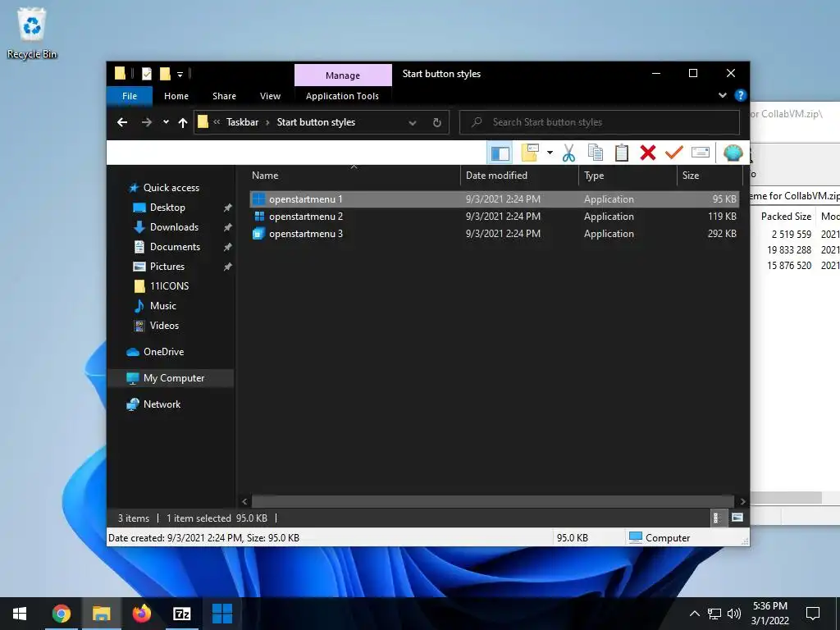This screenshot has height=630, width=840.
Task: Open address bar history dropdown
Action: pos(413,123)
